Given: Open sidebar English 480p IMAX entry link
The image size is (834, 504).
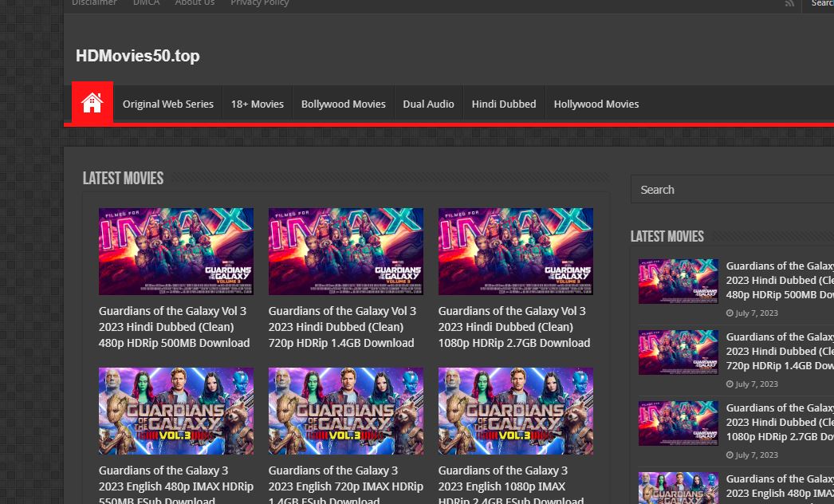Looking at the screenshot, I should click(x=780, y=486).
